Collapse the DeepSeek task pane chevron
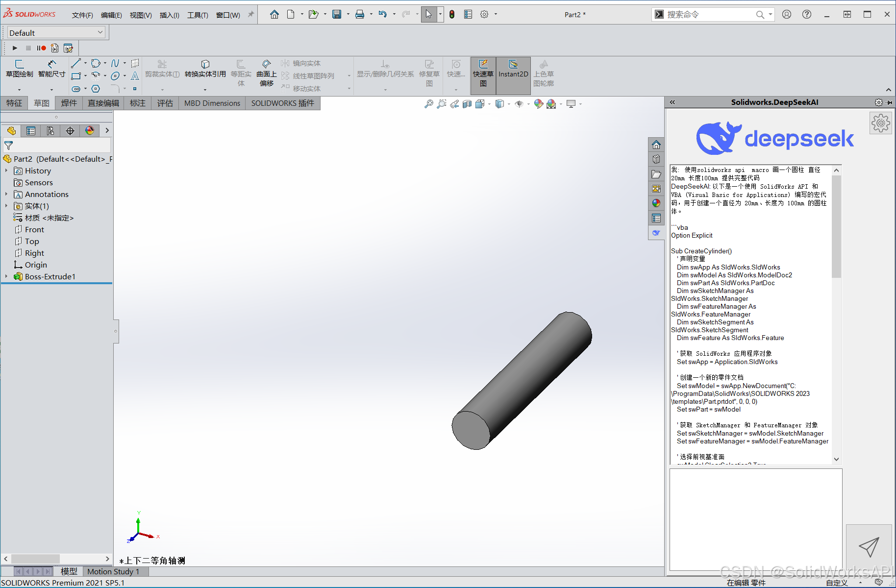The height and width of the screenshot is (588, 896). point(672,102)
